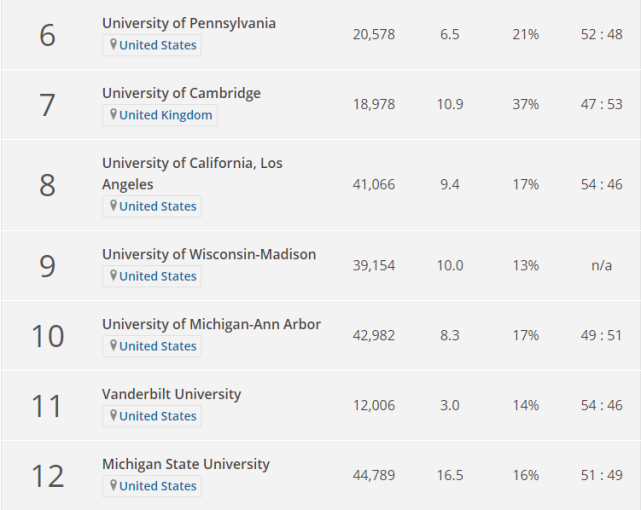Click location pin under University of Michigan-Ann Arbor
Screen dimensions: 641x510
[113, 346]
